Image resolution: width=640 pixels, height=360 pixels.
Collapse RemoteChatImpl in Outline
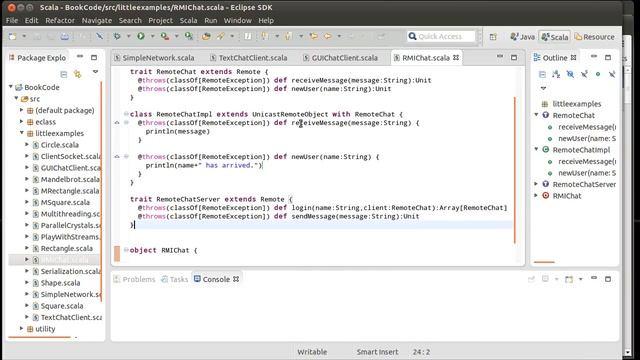point(536,149)
